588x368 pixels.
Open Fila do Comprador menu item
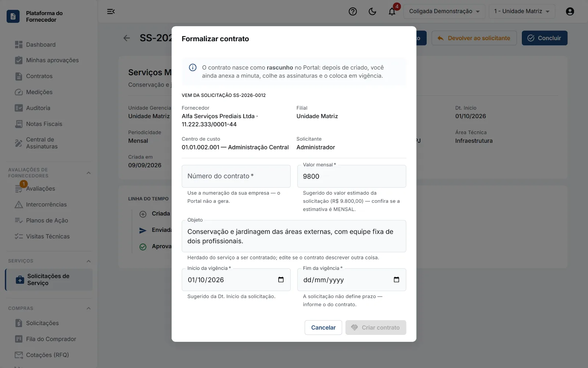49,339
